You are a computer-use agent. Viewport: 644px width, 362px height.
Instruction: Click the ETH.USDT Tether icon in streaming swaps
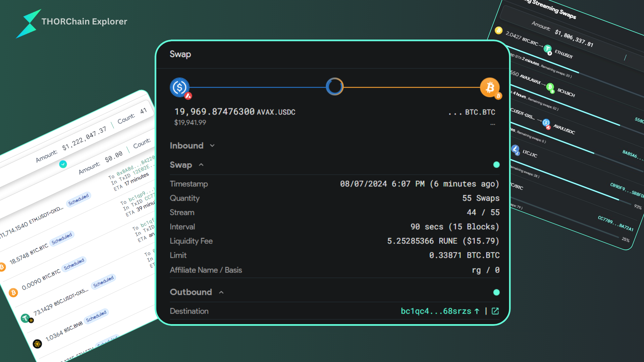(548, 49)
